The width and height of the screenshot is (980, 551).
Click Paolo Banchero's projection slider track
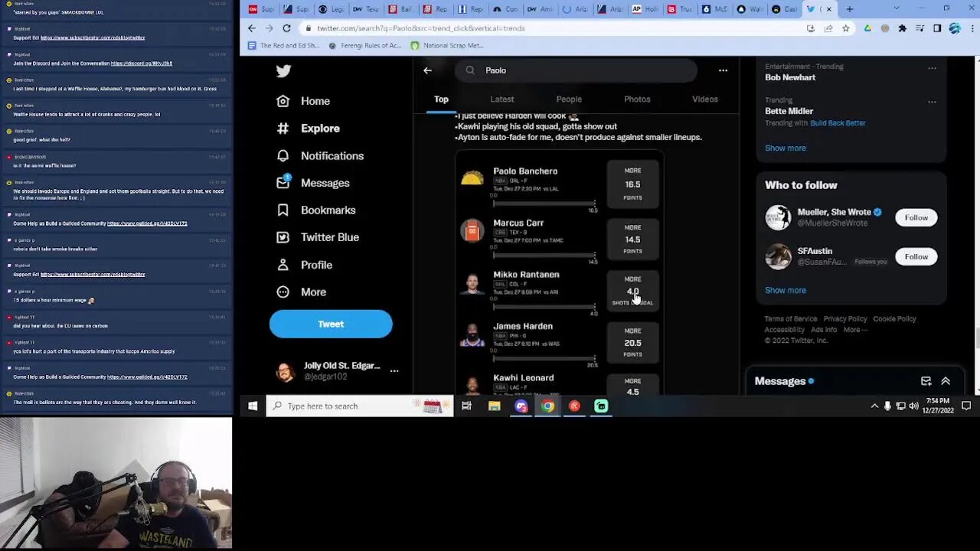coord(544,204)
